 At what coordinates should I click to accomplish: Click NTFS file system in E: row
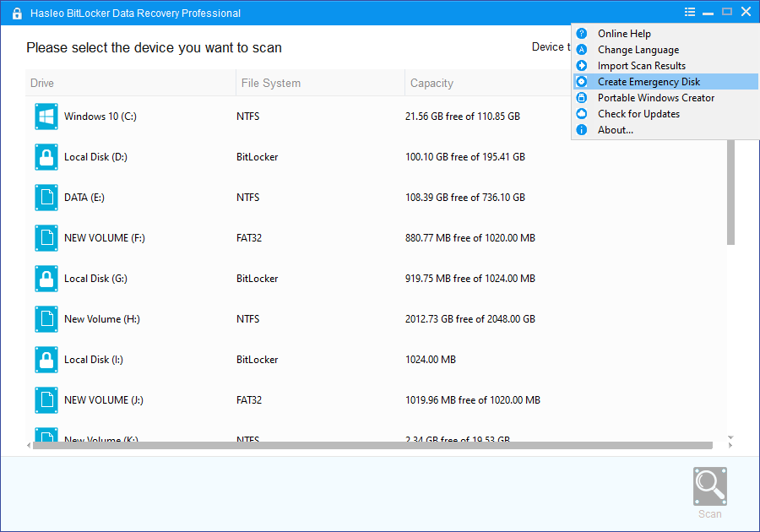coord(247,198)
